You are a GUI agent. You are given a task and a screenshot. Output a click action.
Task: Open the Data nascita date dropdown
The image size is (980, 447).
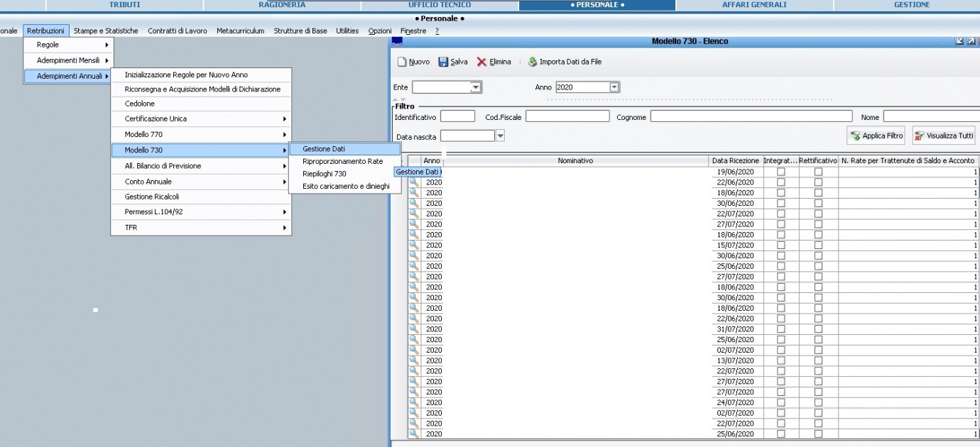500,136
